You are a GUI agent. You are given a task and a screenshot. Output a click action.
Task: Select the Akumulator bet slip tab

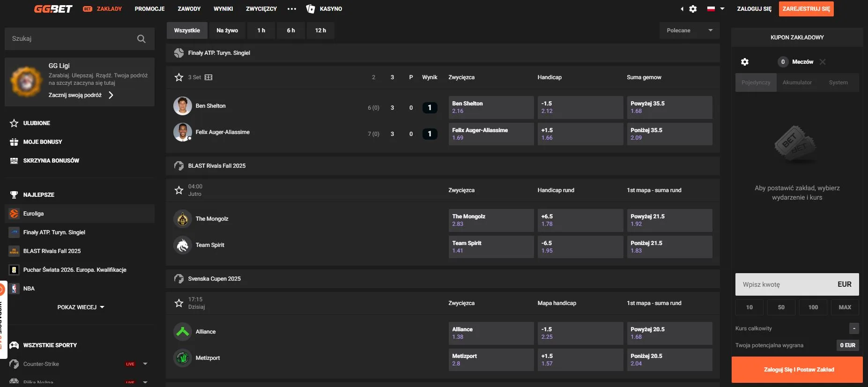tap(797, 82)
